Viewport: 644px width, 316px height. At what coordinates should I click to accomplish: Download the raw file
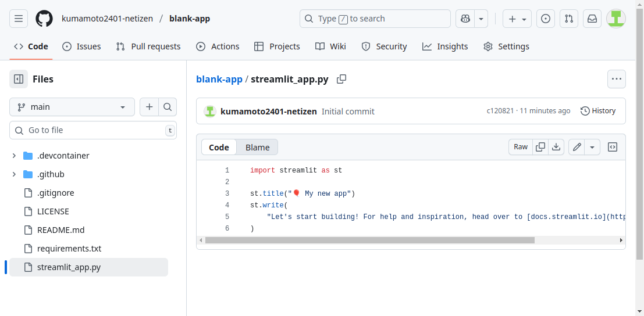click(556, 147)
